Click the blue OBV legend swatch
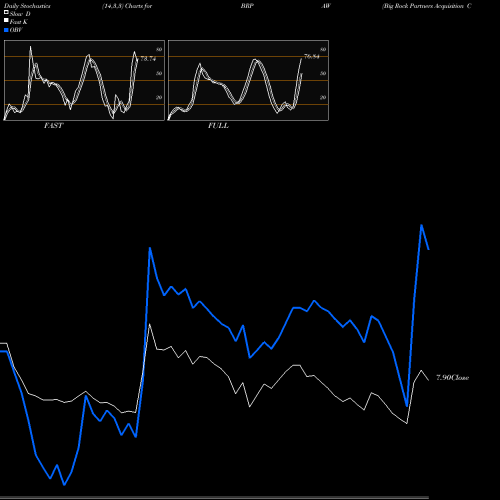Screen dimensions: 500x500 pyautogui.click(x=6, y=30)
